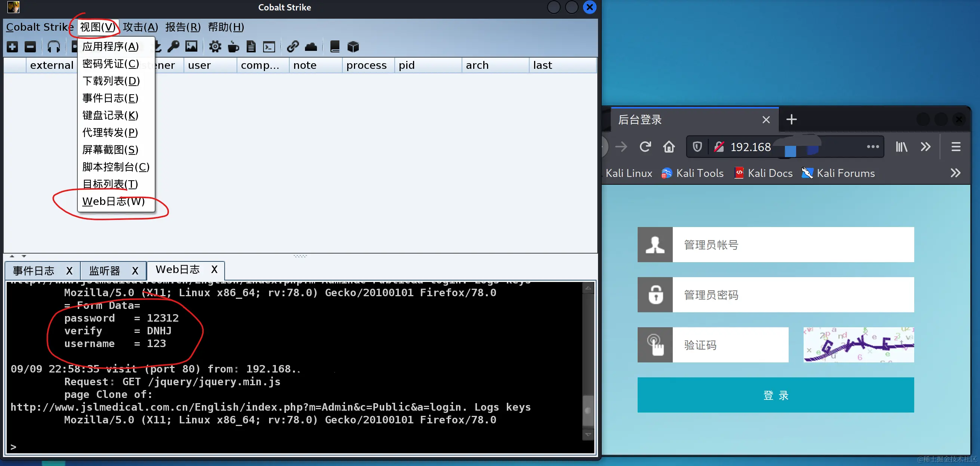Select 目标列表(T) menu entry
The image size is (980, 466).
click(116, 184)
